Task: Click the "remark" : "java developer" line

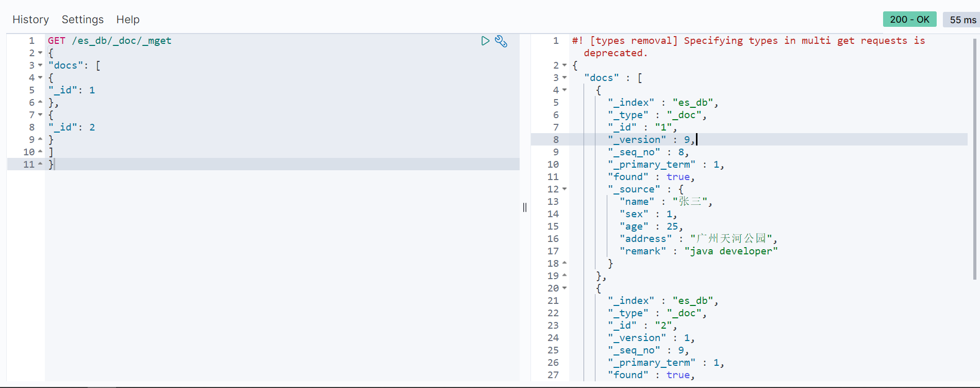Action: 699,251
